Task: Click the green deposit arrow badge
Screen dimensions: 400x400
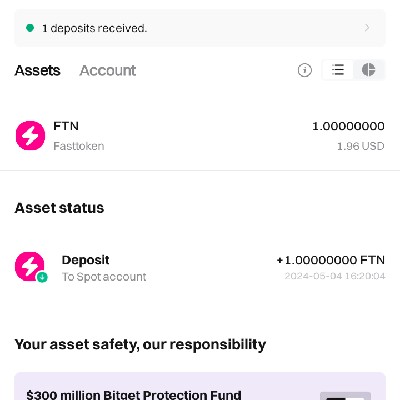Action: [42, 277]
